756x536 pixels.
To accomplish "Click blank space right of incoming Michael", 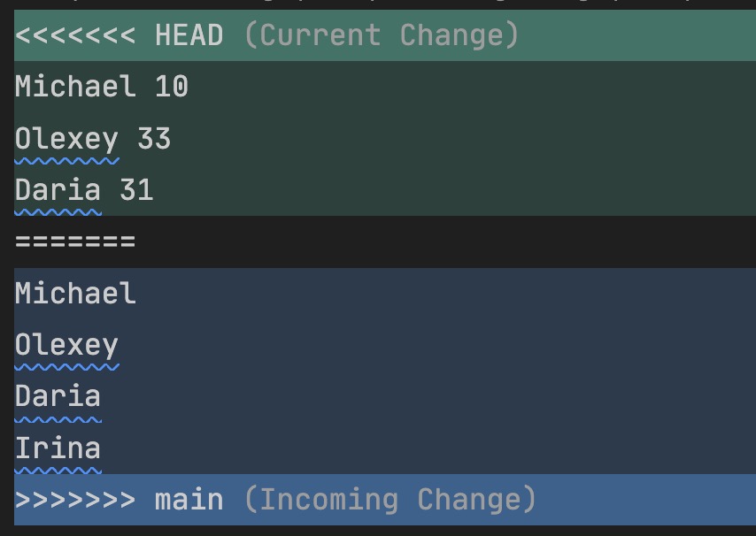I will (443, 293).
